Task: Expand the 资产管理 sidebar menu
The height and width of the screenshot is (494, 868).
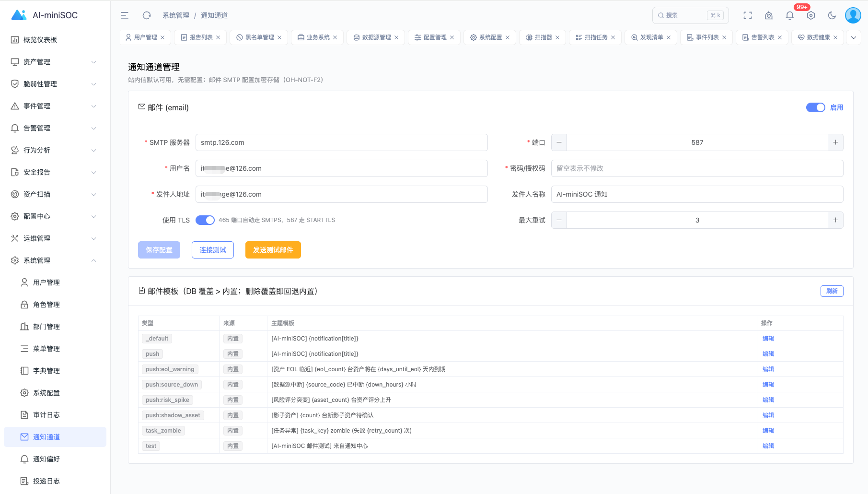Action: point(55,62)
